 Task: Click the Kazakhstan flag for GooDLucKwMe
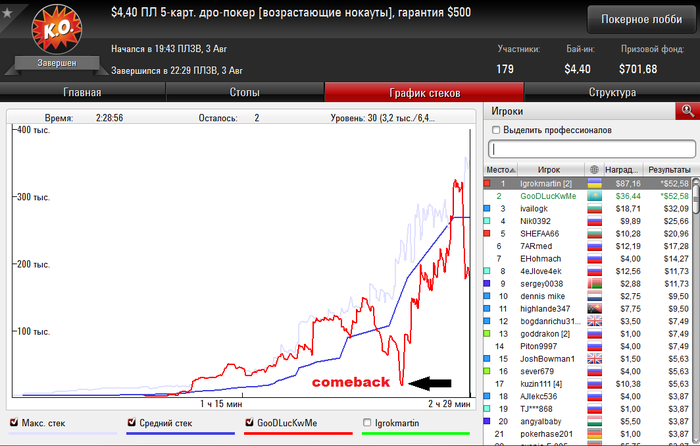click(594, 196)
